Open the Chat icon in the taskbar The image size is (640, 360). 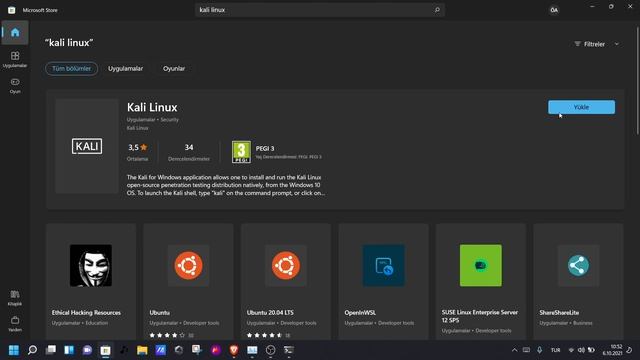click(87, 350)
